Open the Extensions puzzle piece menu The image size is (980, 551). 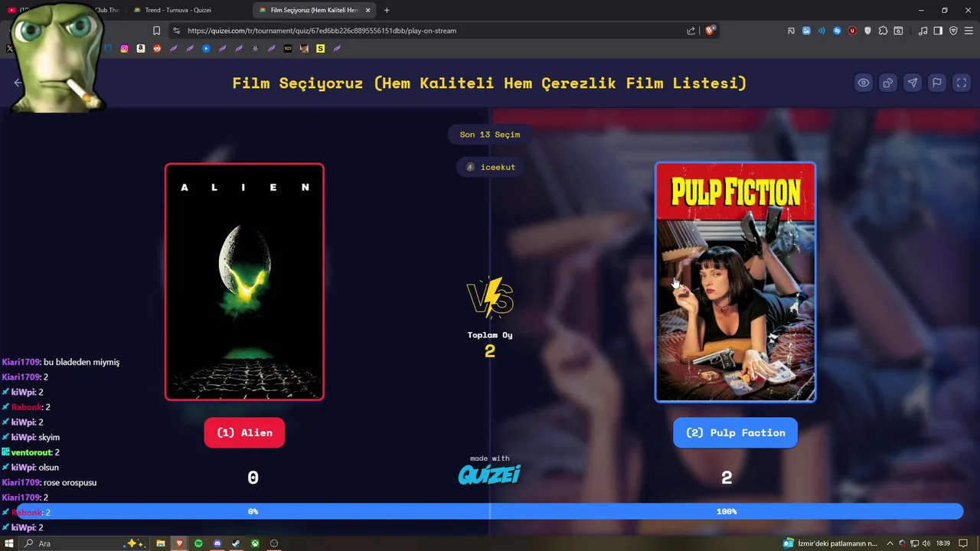coord(883,31)
